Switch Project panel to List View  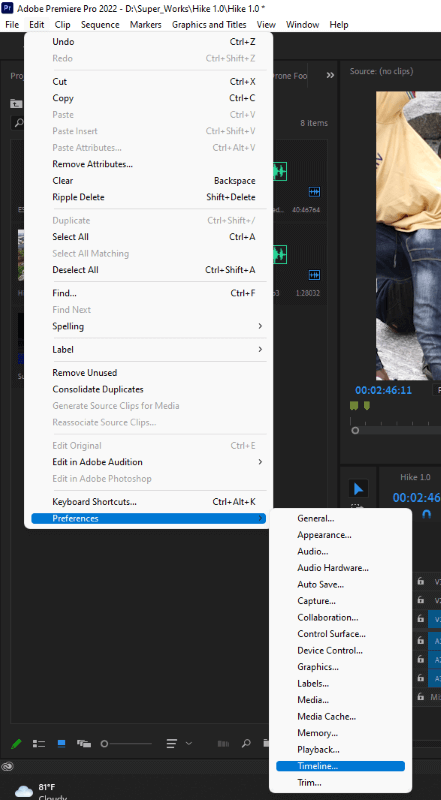coord(39,743)
